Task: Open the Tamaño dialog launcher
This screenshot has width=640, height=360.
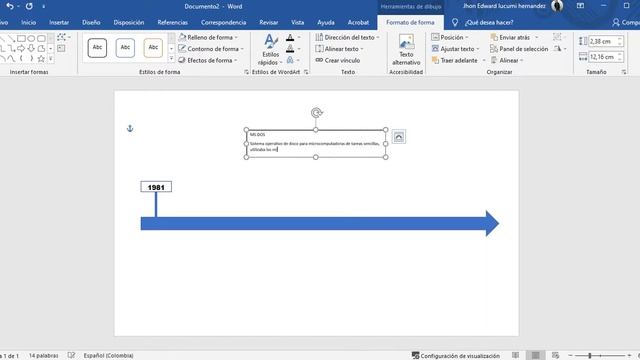Action: 624,72
